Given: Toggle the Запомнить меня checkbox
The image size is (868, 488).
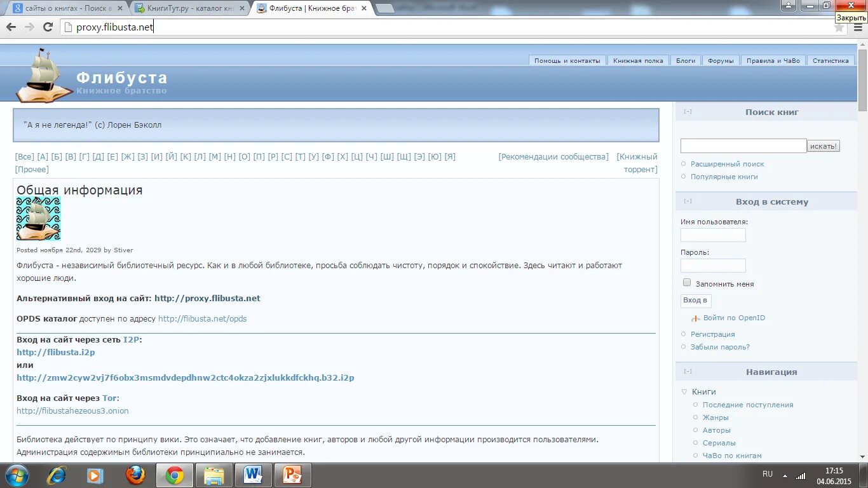Looking at the screenshot, I should click(687, 283).
